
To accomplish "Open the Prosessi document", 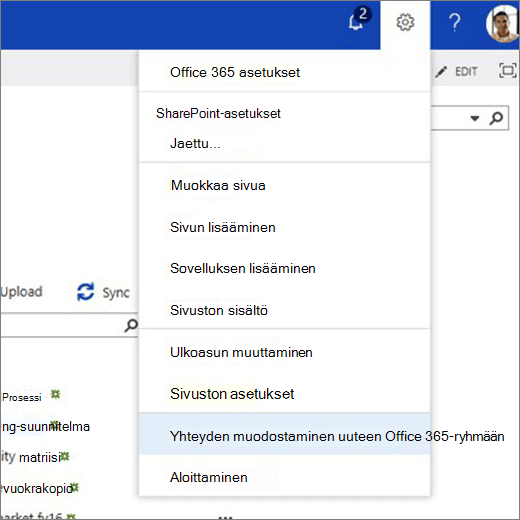I will click(x=22, y=397).
